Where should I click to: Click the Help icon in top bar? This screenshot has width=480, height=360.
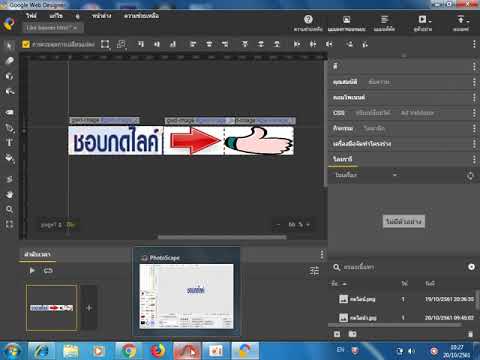click(x=308, y=19)
